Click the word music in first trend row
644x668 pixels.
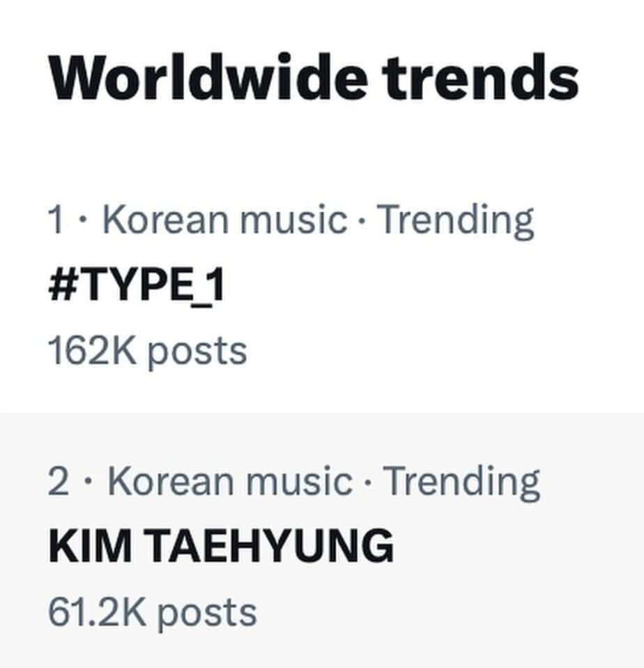coord(291,220)
